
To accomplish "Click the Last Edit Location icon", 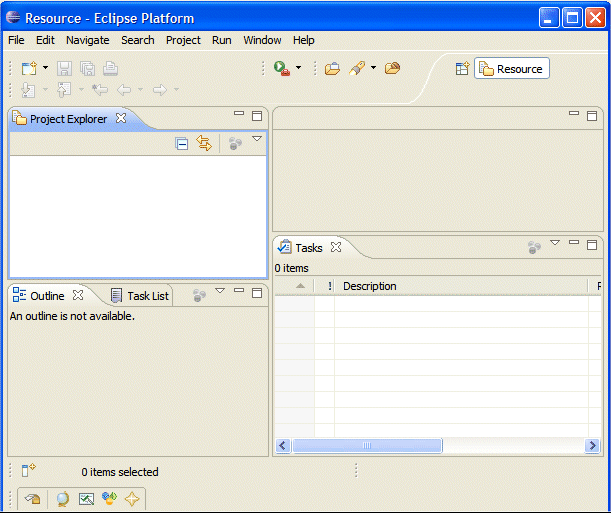I will point(100,90).
